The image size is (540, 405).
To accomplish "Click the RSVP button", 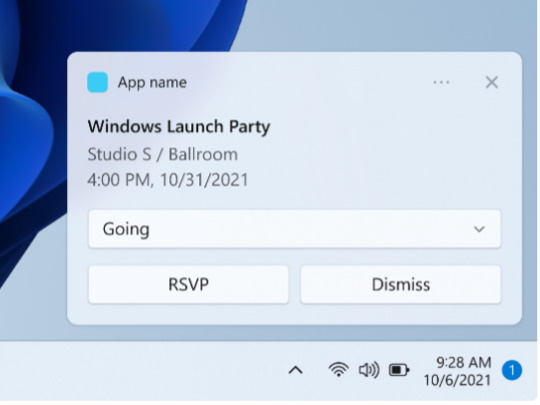I will coord(188,284).
